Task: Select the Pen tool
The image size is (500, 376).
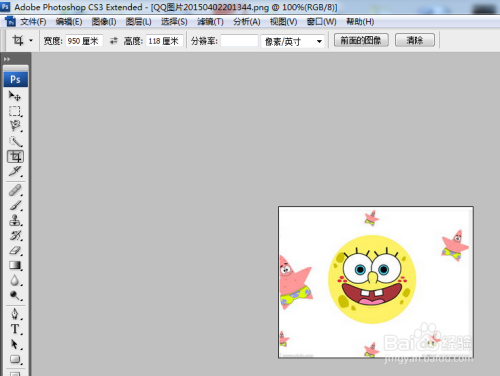Action: coord(15,314)
